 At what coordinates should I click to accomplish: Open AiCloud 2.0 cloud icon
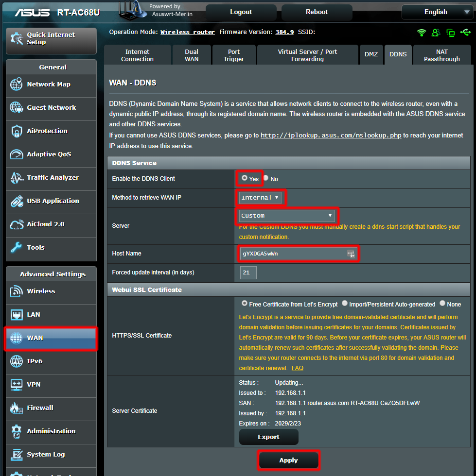pyautogui.click(x=17, y=224)
